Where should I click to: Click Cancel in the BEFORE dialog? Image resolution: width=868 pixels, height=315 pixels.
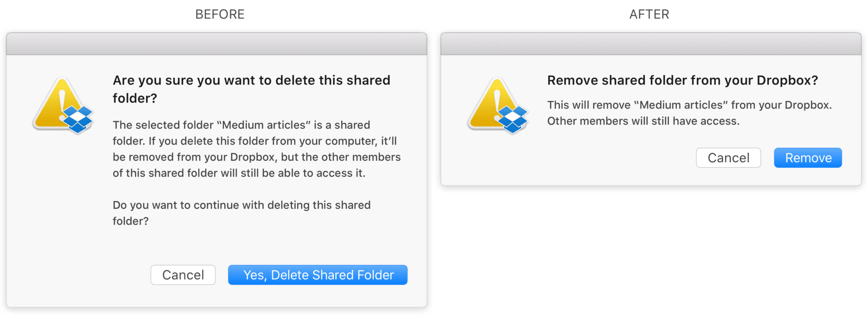[183, 275]
